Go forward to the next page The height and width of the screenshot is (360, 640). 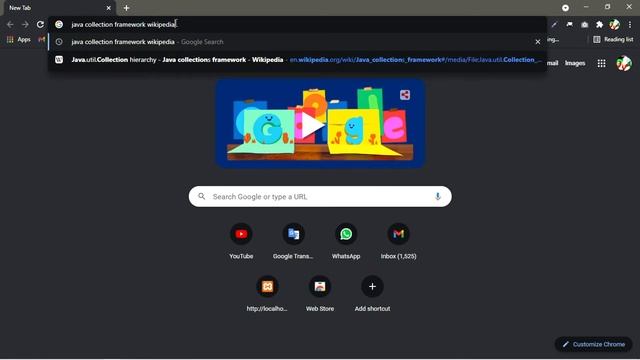pos(25,24)
